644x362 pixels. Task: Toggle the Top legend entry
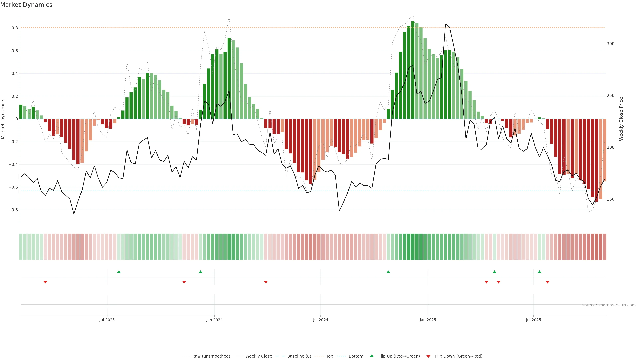(330, 356)
